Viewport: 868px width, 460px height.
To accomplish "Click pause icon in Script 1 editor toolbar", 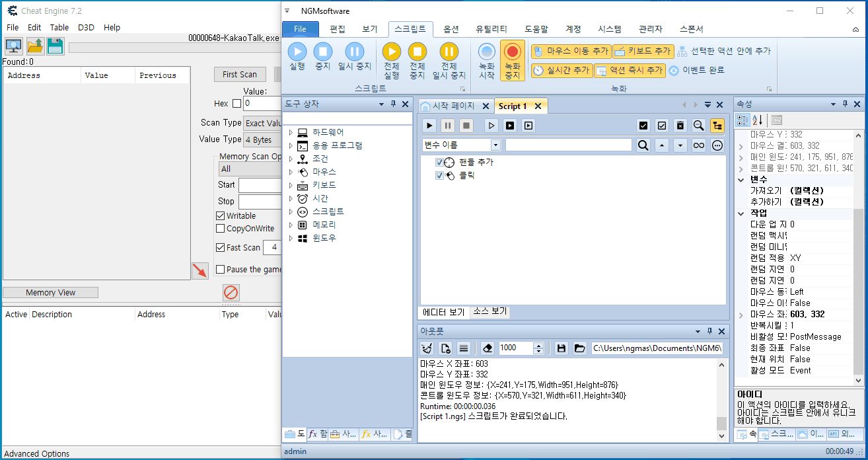I will pos(448,126).
